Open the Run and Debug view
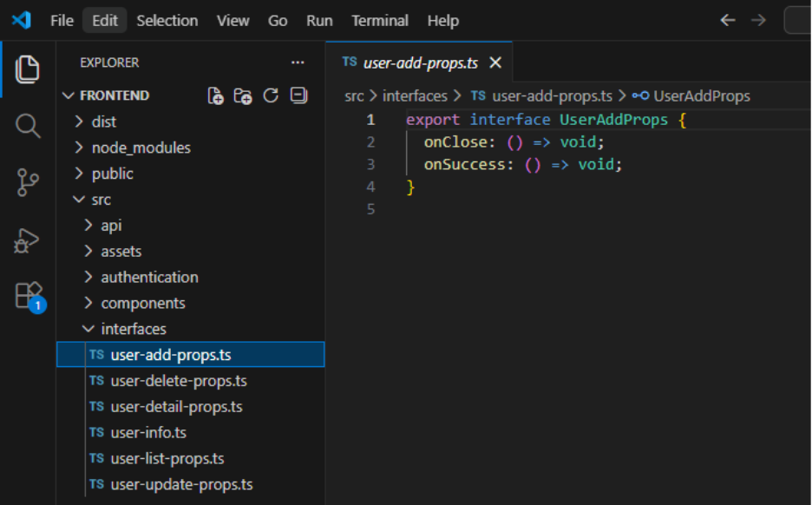This screenshot has width=812, height=505. (x=28, y=240)
